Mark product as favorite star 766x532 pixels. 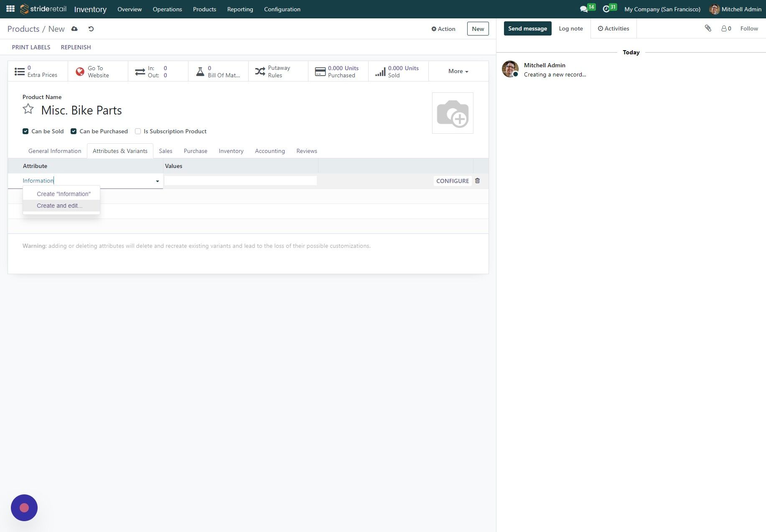point(28,109)
